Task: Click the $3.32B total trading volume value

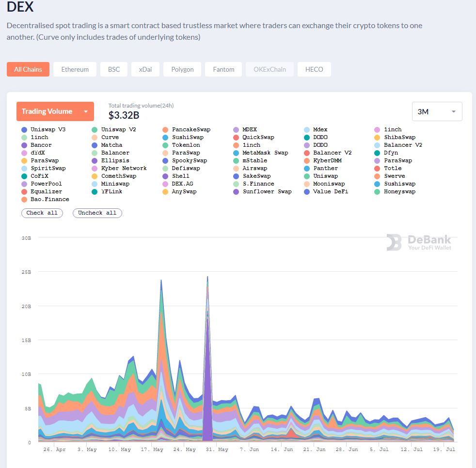Action: tap(124, 115)
